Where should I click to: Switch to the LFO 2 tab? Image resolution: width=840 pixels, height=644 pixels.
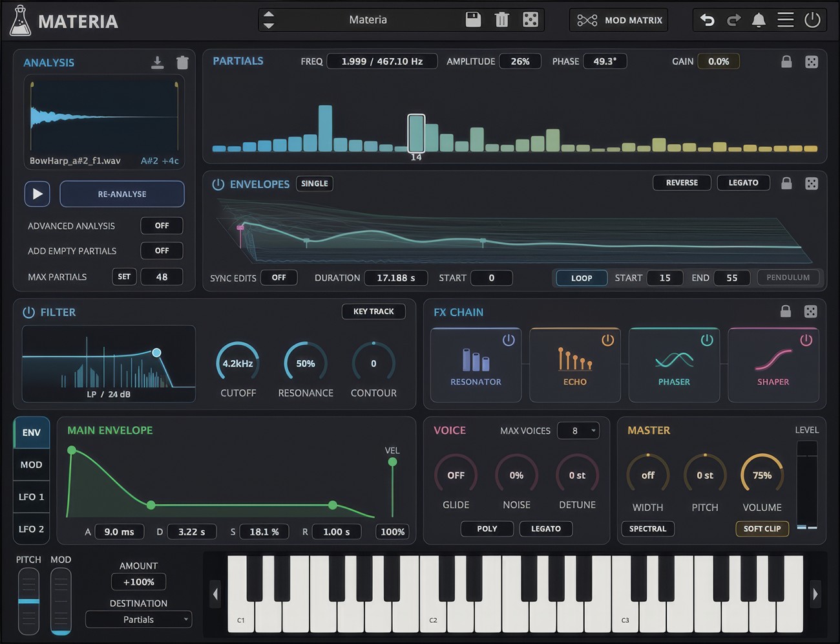(31, 529)
